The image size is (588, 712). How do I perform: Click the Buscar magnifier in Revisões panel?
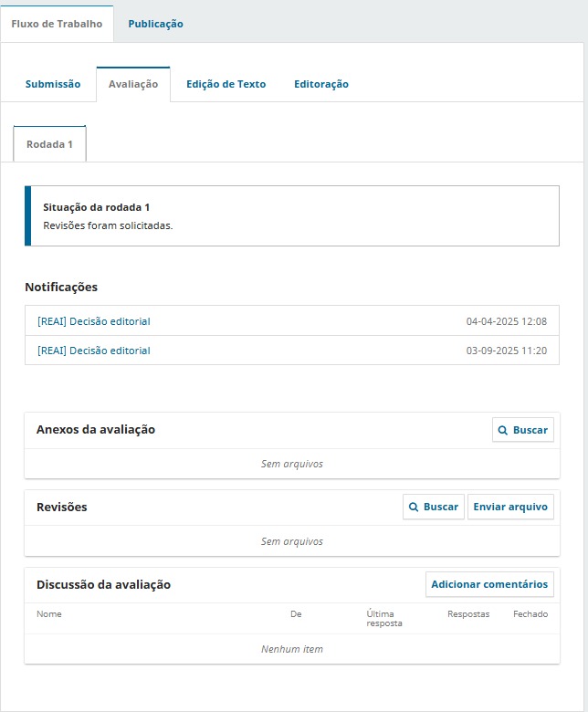coord(415,507)
